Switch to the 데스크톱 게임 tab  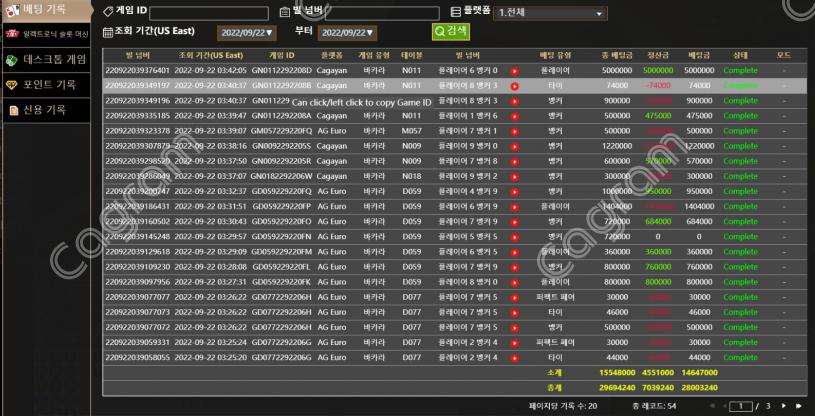[x=47, y=60]
